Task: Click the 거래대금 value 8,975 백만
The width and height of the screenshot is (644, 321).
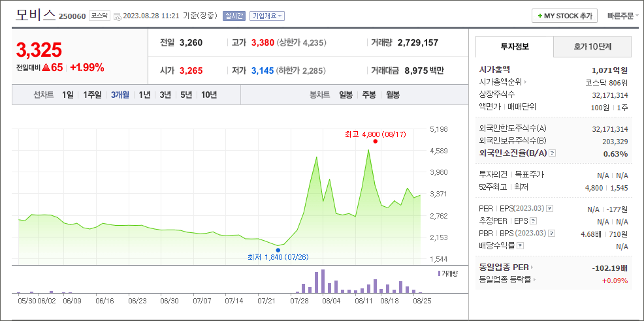Action: (x=425, y=70)
